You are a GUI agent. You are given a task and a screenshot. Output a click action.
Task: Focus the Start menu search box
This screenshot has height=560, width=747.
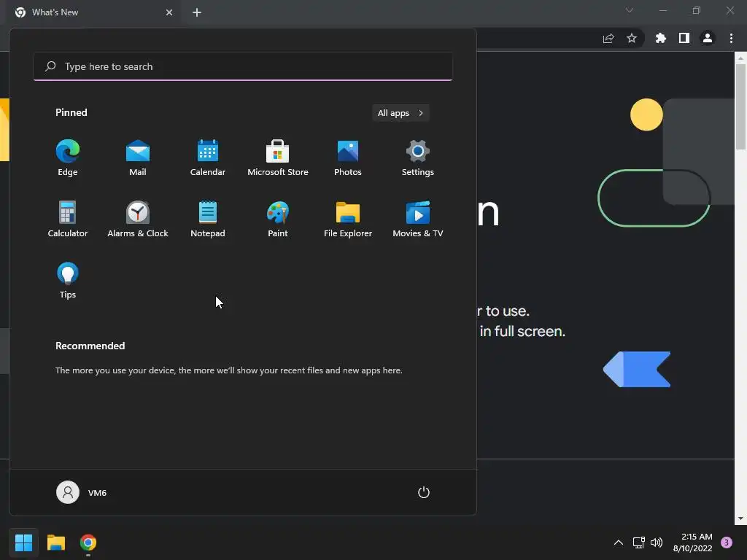point(243,66)
